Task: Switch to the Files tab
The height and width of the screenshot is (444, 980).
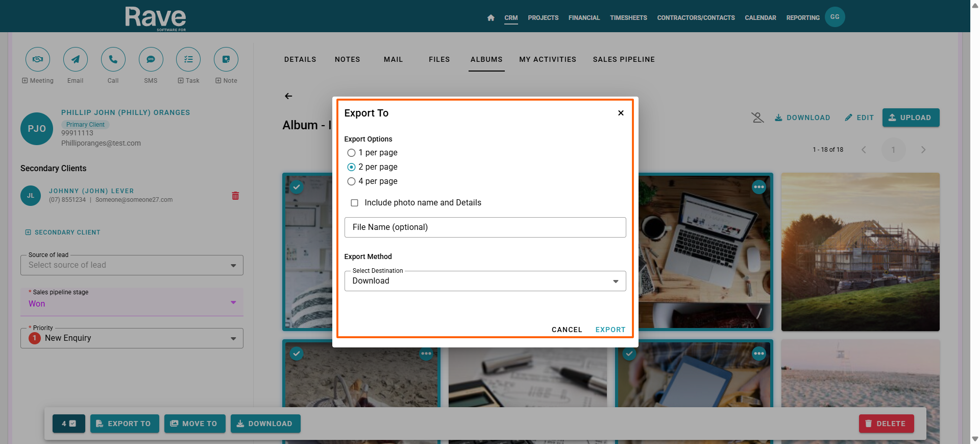Action: tap(439, 60)
